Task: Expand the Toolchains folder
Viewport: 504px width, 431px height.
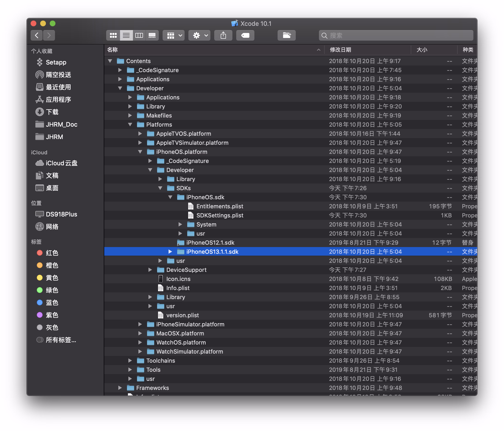Action: pos(130,361)
